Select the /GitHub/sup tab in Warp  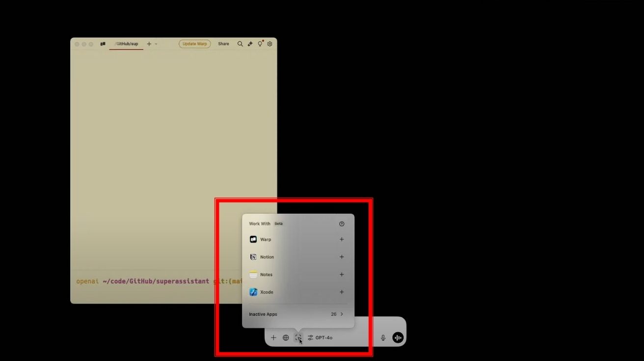click(x=126, y=44)
